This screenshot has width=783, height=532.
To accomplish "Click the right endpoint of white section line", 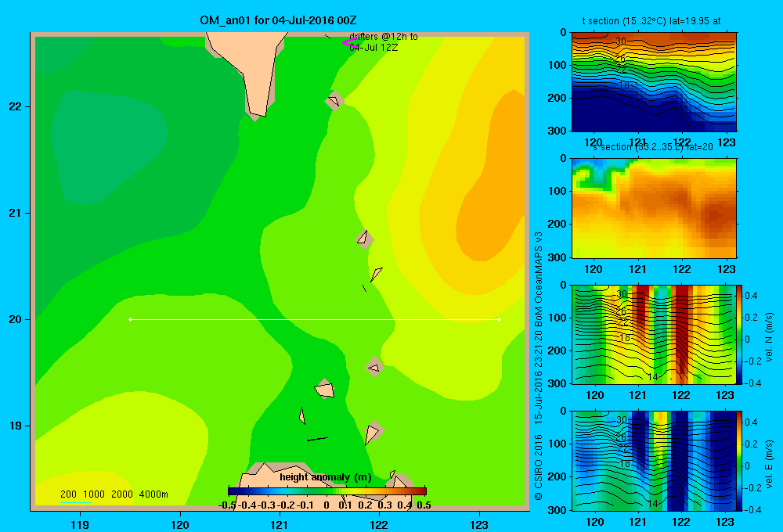I will point(500,319).
